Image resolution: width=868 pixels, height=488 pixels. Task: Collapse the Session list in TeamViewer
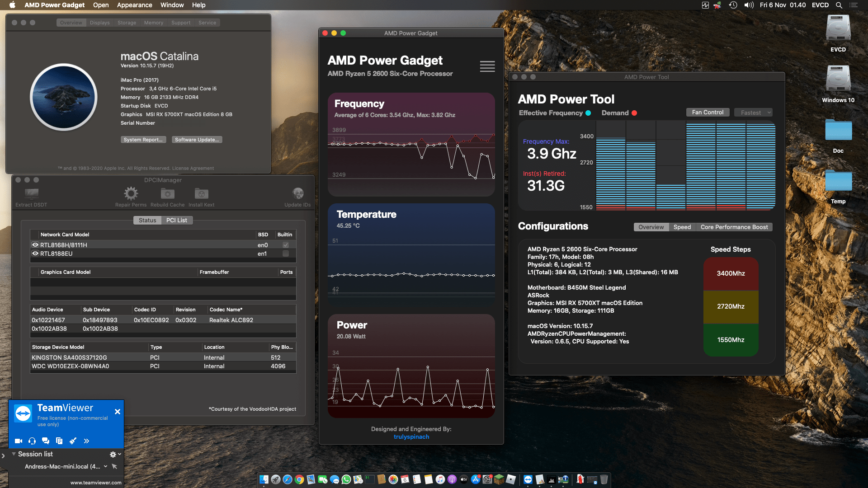coord(14,454)
